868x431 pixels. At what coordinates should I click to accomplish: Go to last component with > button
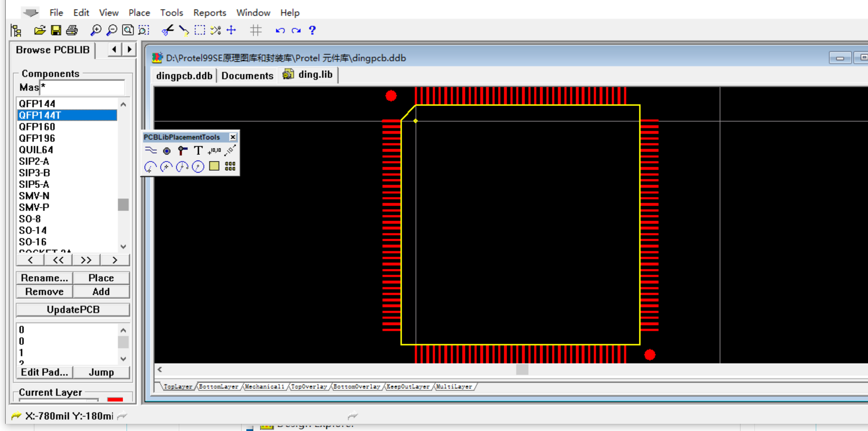pos(115,260)
